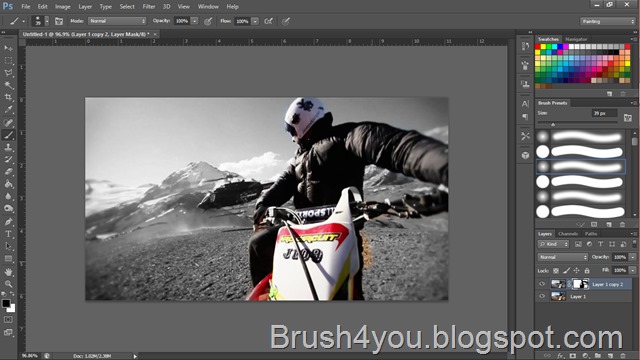This screenshot has height=360, width=640.
Task: Select the Crop tool
Action: tap(8, 97)
